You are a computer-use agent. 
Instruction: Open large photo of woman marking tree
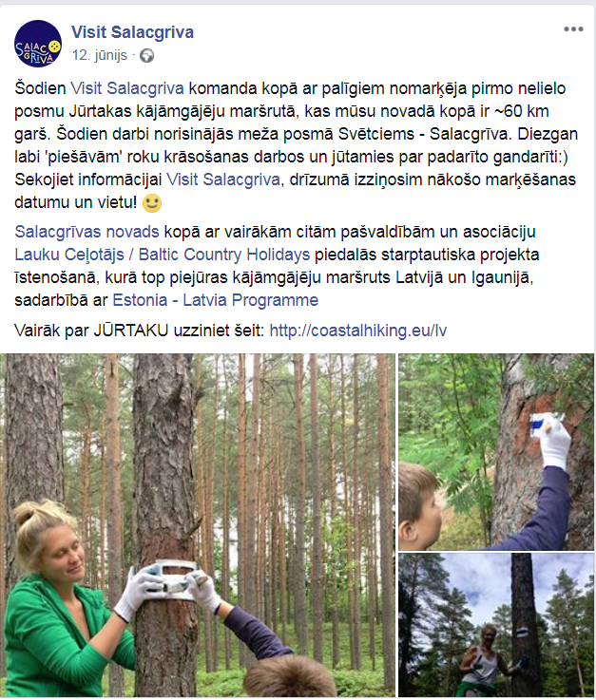[x=198, y=525]
